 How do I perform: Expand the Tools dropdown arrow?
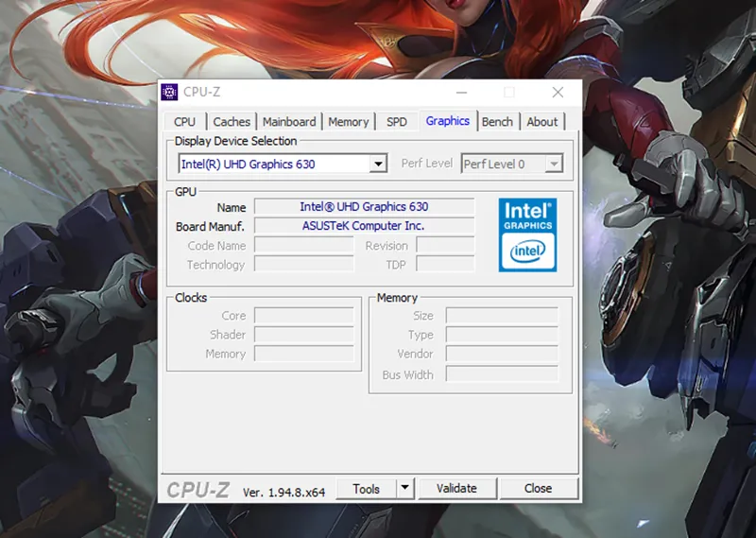(x=405, y=488)
